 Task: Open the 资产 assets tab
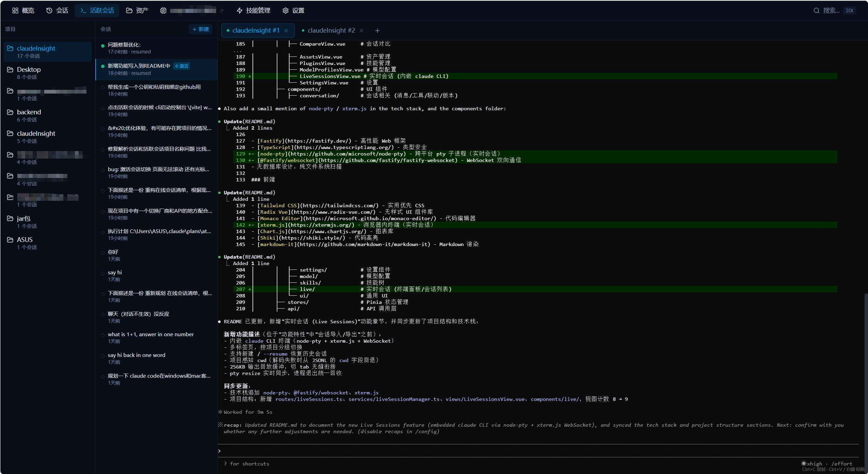coord(137,11)
